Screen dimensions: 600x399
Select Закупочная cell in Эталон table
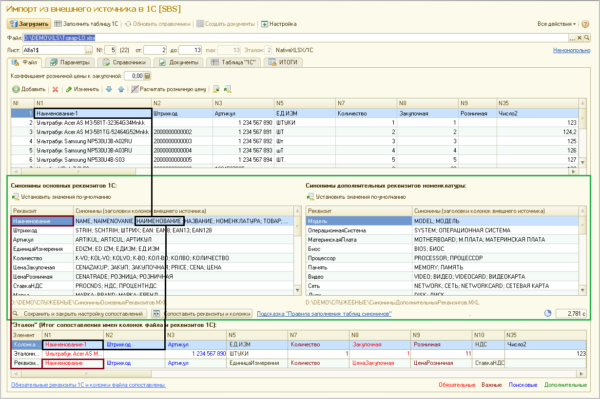point(380,344)
